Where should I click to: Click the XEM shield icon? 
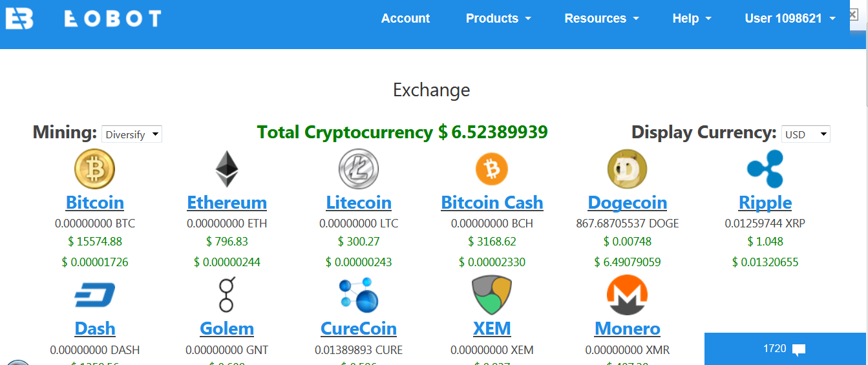coord(492,295)
